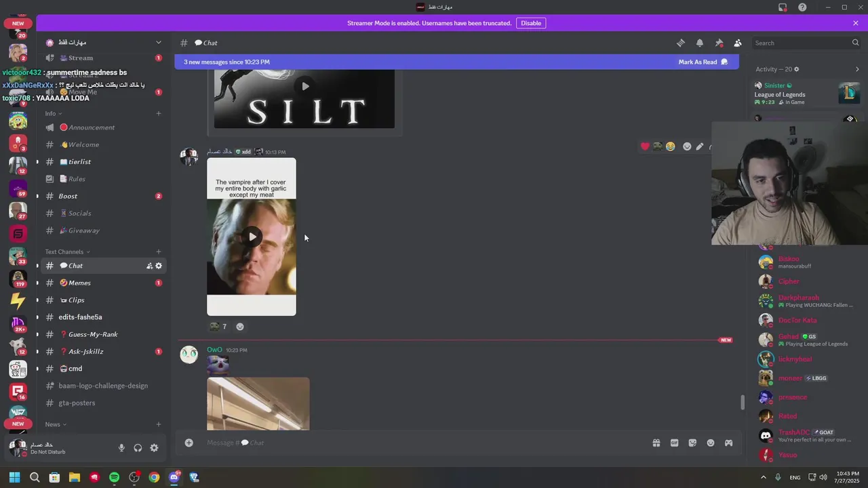This screenshot has height=488, width=868.
Task: Toggle the frog reaction with 7 count
Action: coord(218,327)
